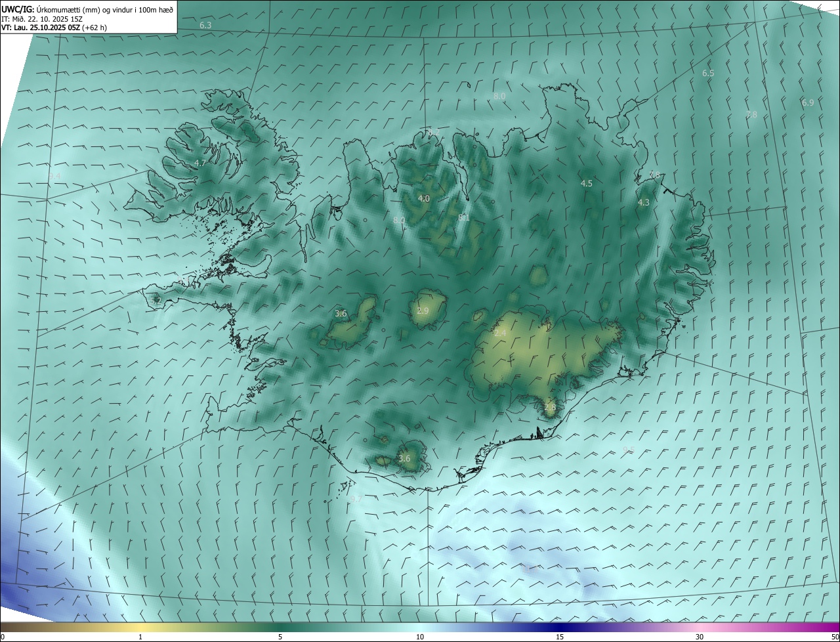Image resolution: width=840 pixels, height=642 pixels.
Task: Click the 10 tick on the colour scale
Action: pyautogui.click(x=420, y=637)
